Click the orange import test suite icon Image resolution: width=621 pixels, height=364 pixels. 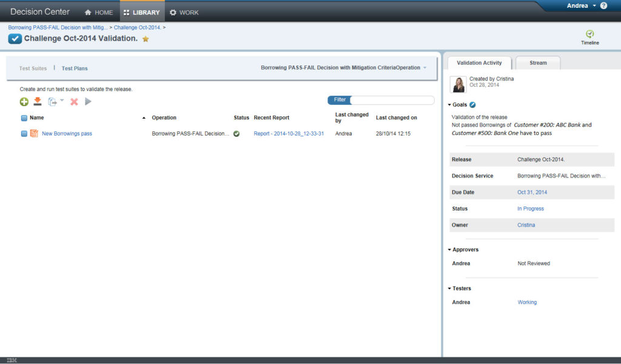pos(38,102)
